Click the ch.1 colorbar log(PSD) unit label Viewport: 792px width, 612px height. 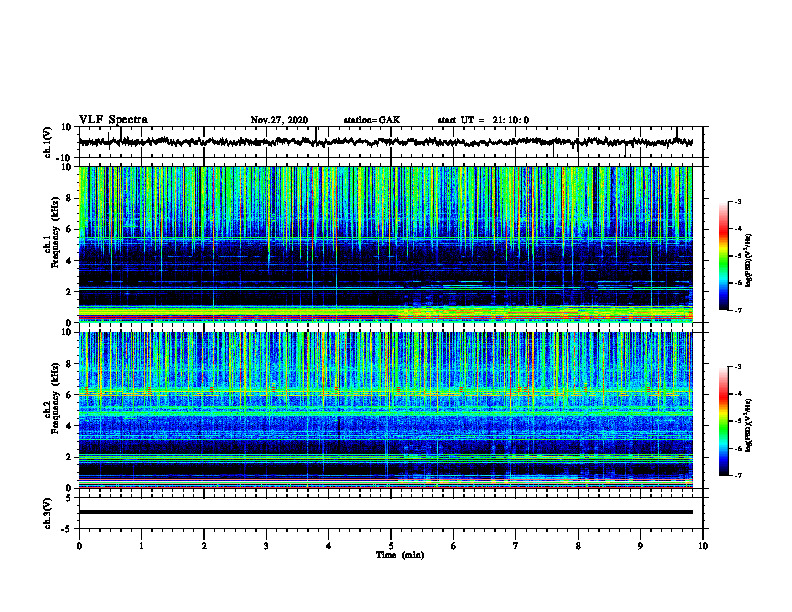pos(749,261)
